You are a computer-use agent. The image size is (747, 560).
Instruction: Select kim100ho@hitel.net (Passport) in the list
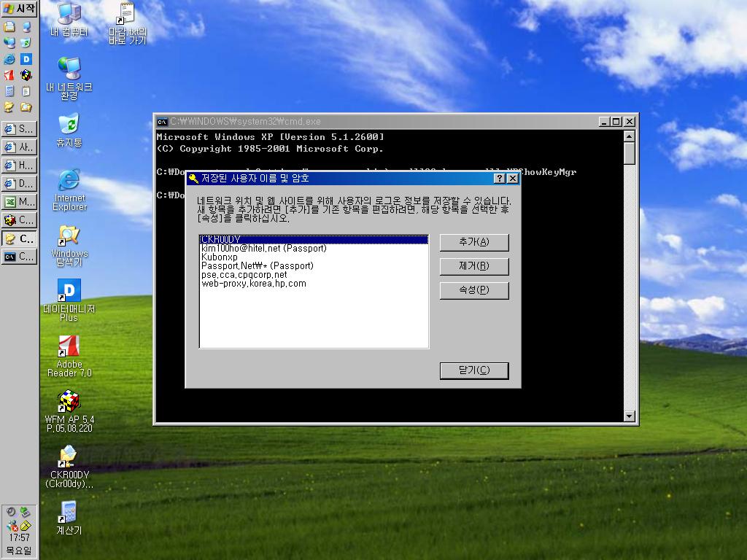(x=264, y=249)
